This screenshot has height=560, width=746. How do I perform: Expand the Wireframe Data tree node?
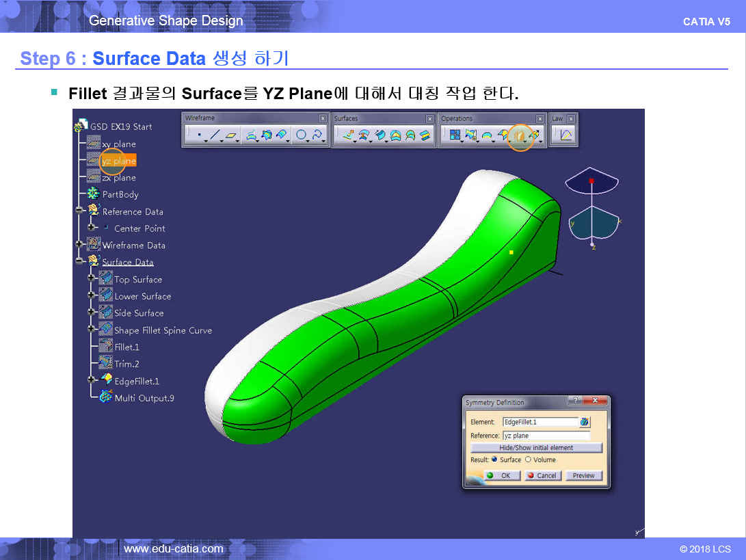80,245
